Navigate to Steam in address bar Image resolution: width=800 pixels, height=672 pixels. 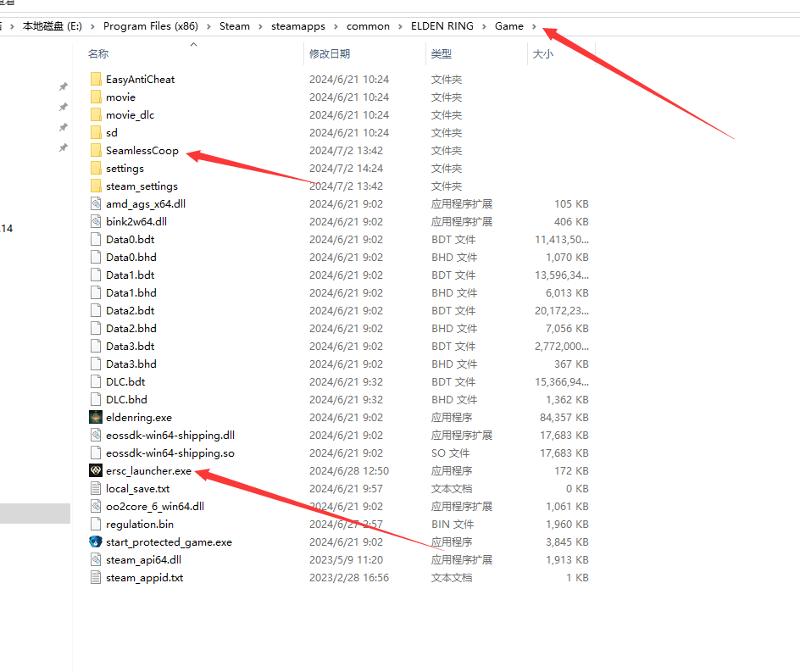[x=235, y=26]
